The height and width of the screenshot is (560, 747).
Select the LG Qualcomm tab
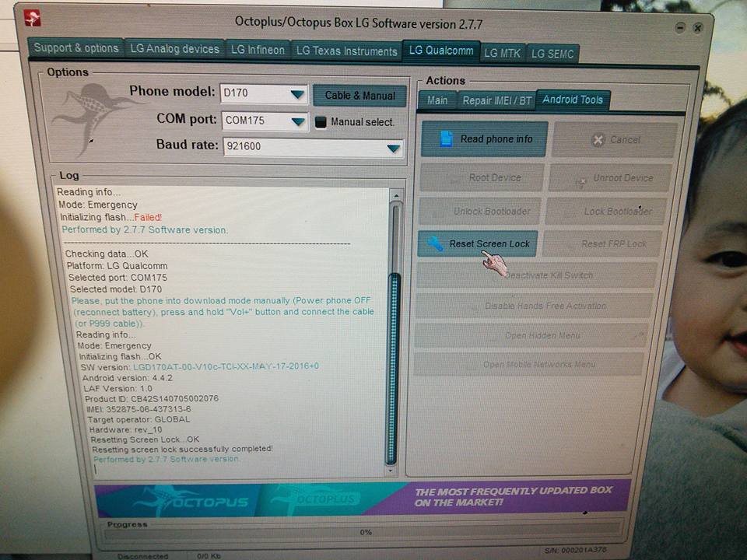[x=441, y=51]
